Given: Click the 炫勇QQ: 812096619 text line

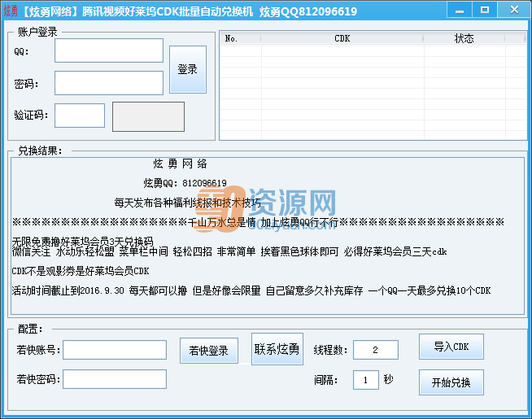Looking at the screenshot, I should coord(185,183).
